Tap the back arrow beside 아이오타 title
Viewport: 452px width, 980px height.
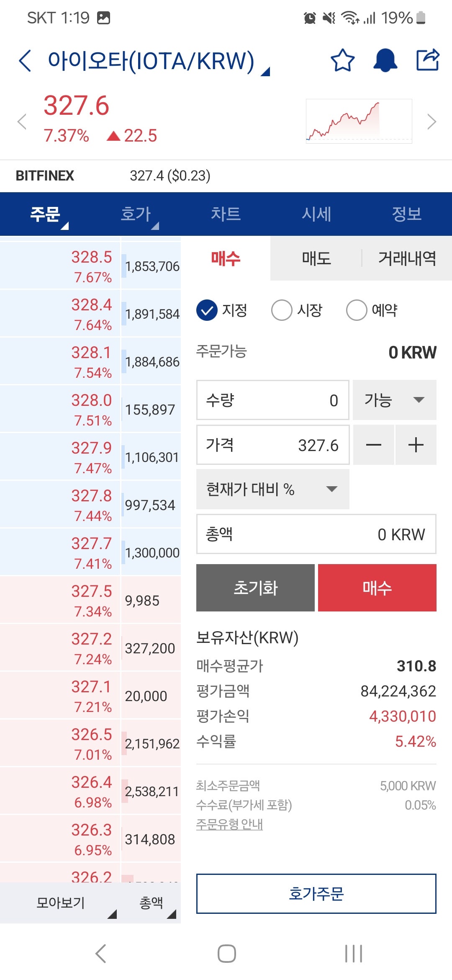tap(25, 61)
